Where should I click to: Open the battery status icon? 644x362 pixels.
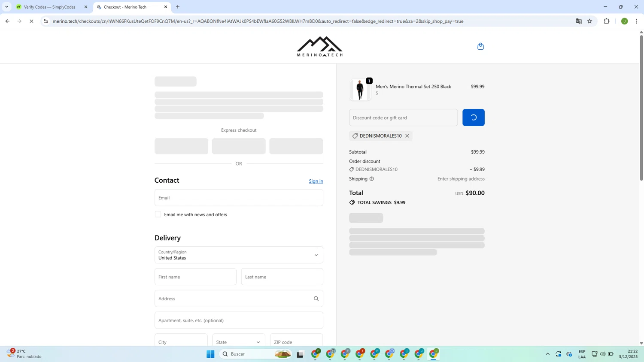point(611,354)
